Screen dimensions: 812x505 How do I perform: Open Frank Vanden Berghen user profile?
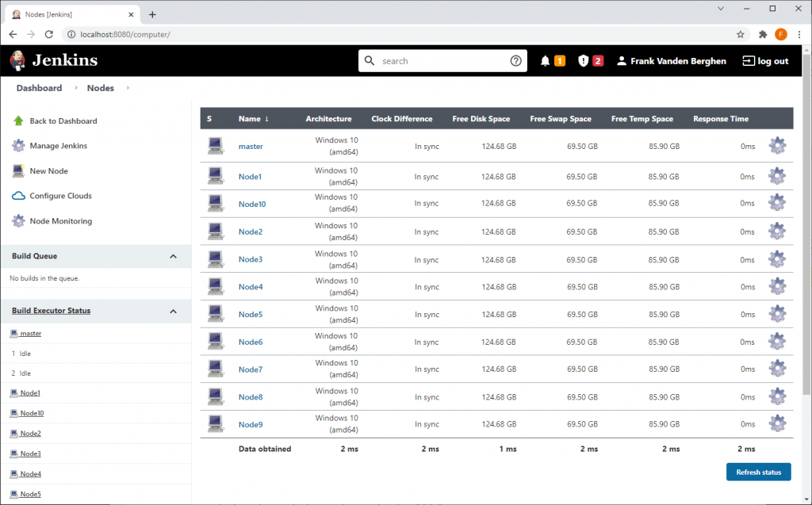[x=671, y=61]
